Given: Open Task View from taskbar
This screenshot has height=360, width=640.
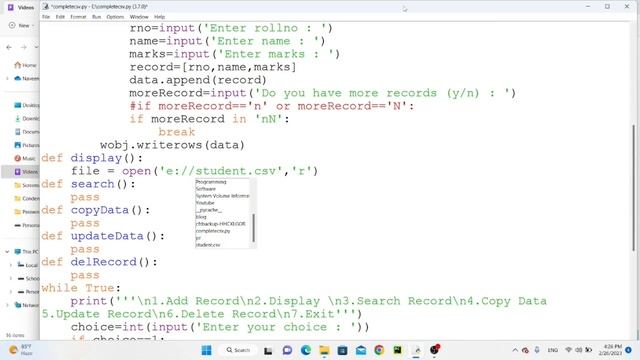Looking at the screenshot, I should point(268,350).
